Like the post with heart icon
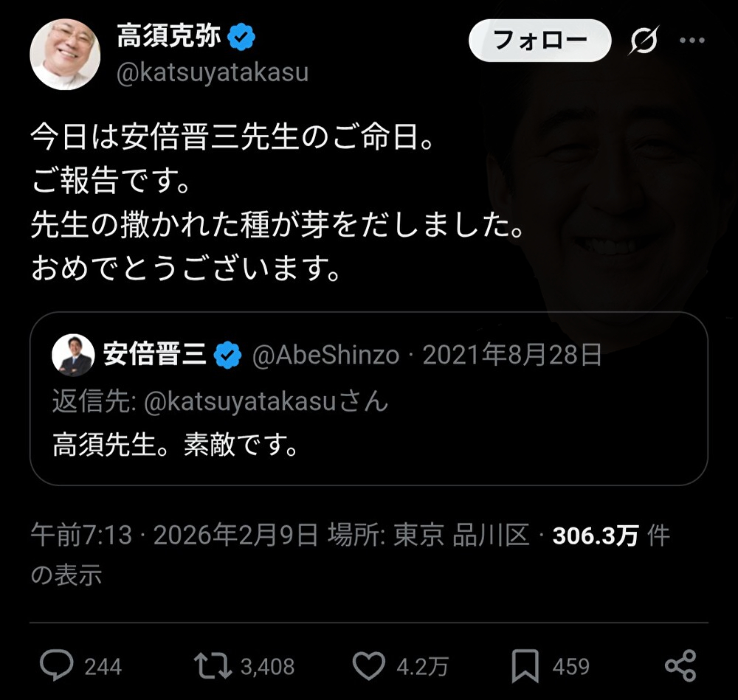This screenshot has height=700, width=738. (368, 665)
